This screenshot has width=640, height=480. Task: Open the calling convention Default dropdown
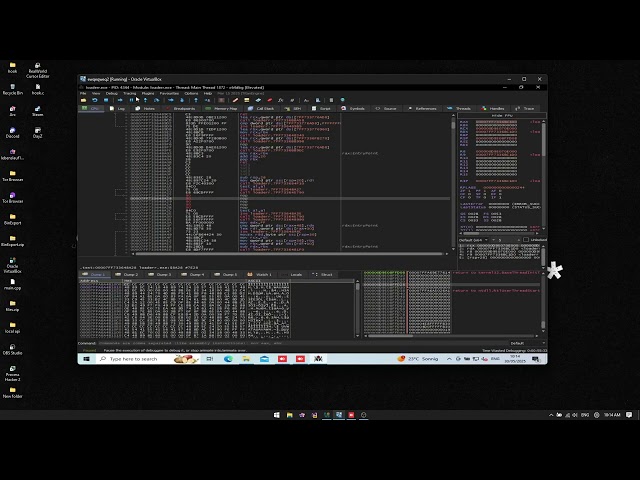click(x=473, y=240)
